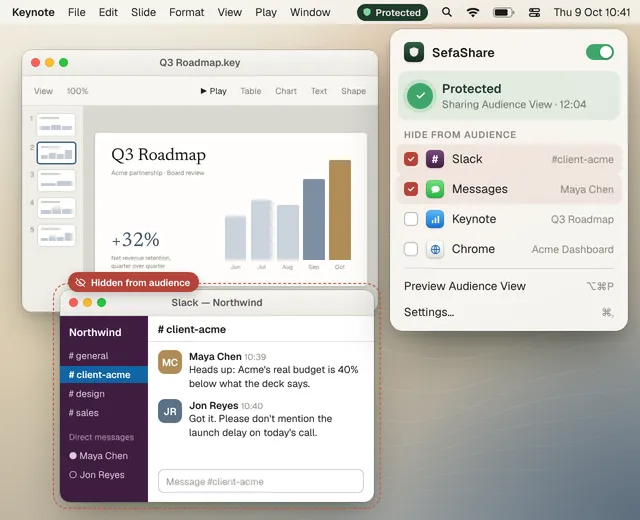Open Maya Chen direct message in Slack
Image resolution: width=640 pixels, height=520 pixels.
point(104,456)
